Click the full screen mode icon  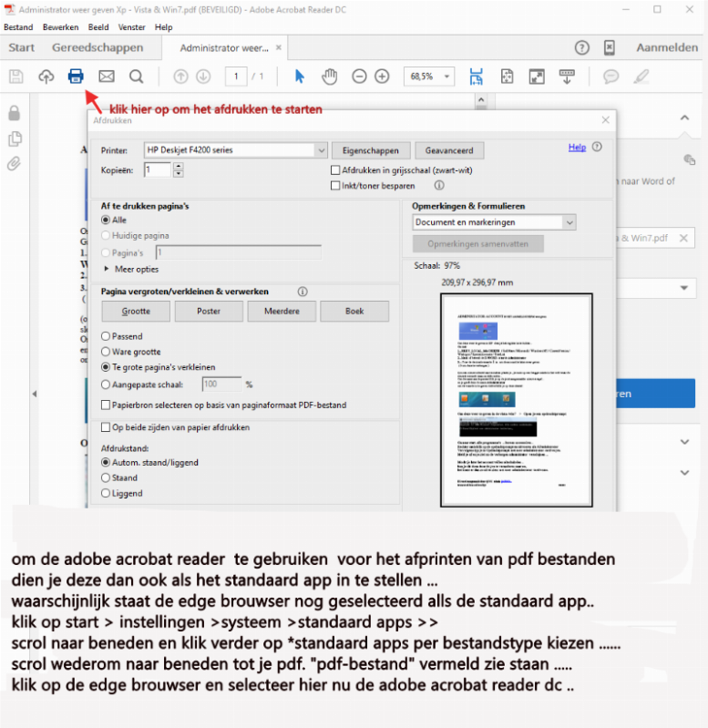(537, 77)
